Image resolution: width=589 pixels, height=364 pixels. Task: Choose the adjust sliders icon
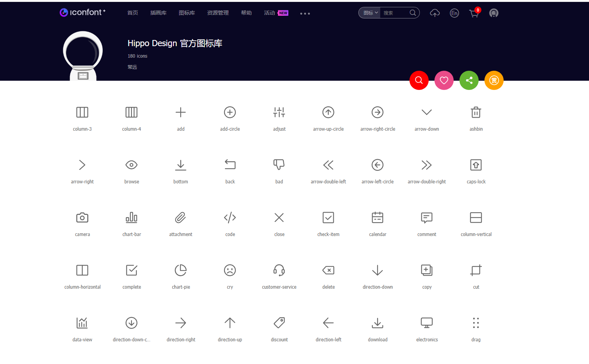(x=279, y=112)
